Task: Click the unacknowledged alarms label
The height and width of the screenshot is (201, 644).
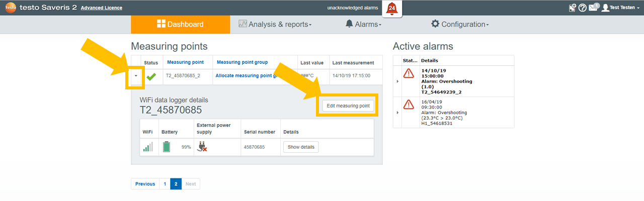Action: 353,8
